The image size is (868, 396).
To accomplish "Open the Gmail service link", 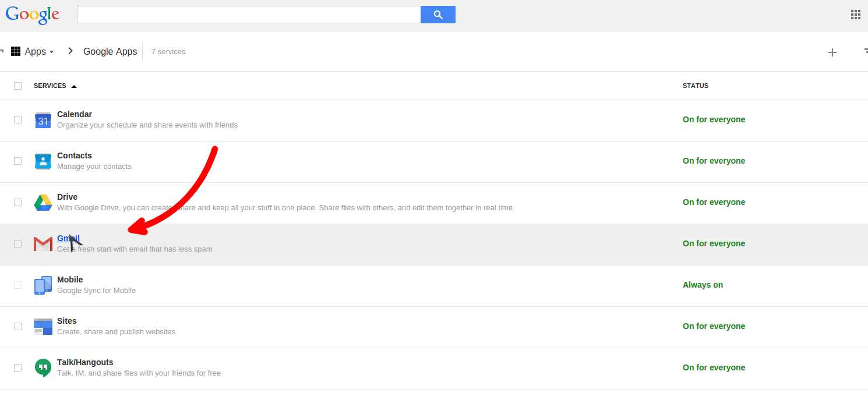I will (68, 238).
